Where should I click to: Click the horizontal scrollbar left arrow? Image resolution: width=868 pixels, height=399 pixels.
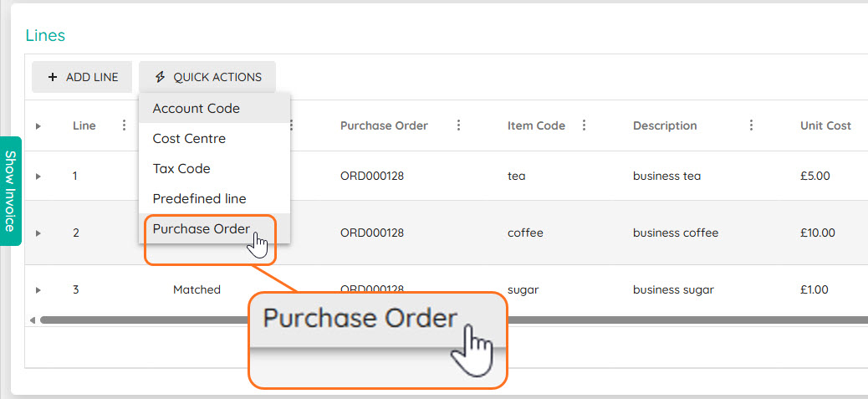(x=33, y=320)
